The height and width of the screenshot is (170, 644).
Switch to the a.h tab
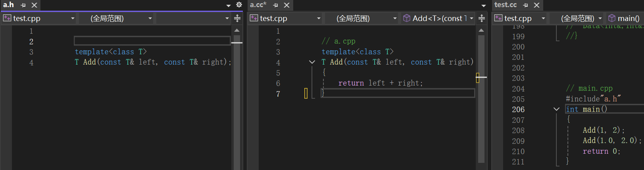[8, 5]
